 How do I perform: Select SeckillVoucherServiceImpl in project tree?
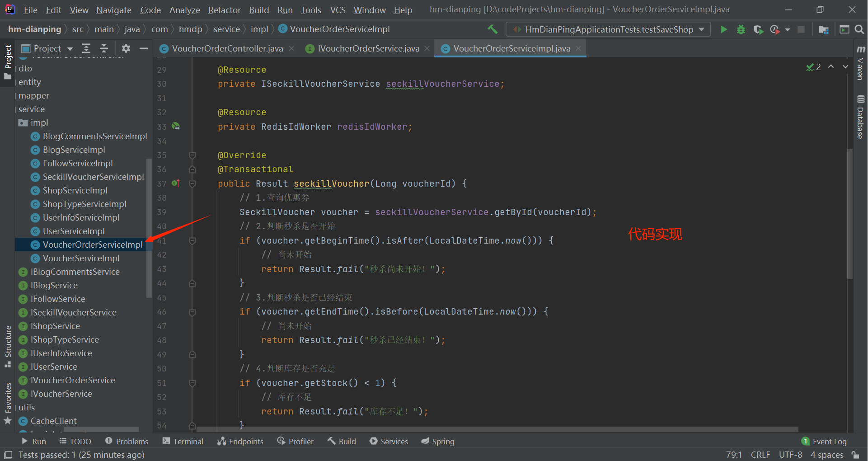point(93,177)
